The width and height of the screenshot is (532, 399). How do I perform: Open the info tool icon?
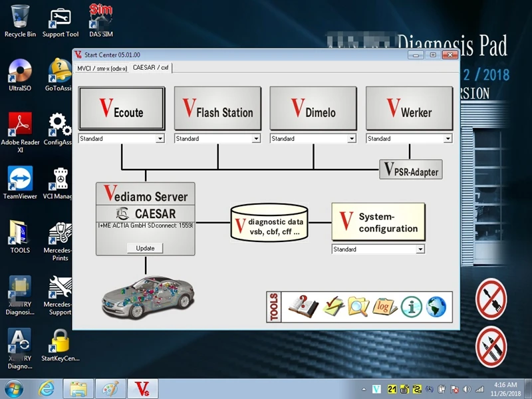411,307
